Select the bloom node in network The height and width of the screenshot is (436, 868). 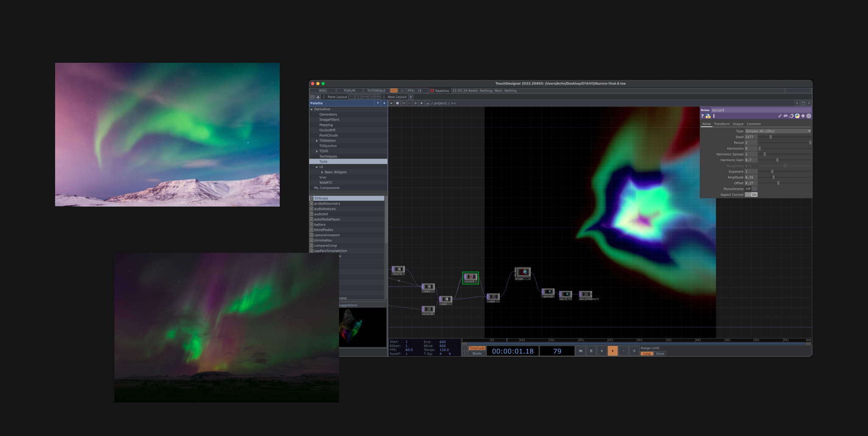coord(523,272)
